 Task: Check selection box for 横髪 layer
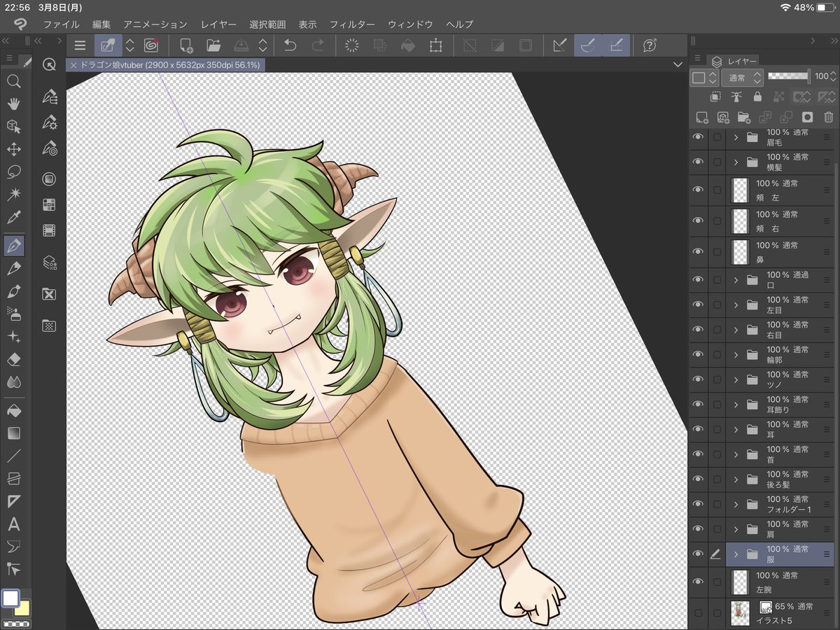tap(717, 162)
